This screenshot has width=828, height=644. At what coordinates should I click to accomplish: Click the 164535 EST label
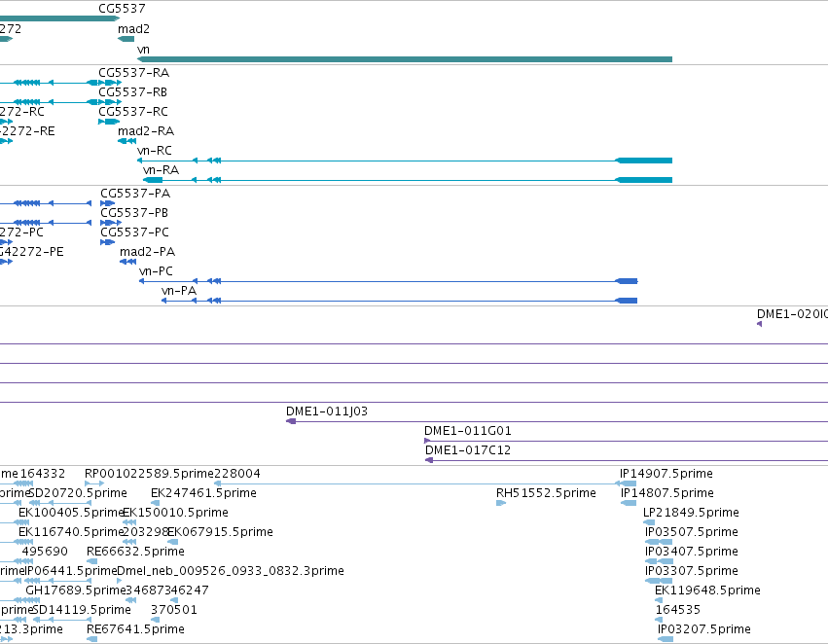coord(678,610)
